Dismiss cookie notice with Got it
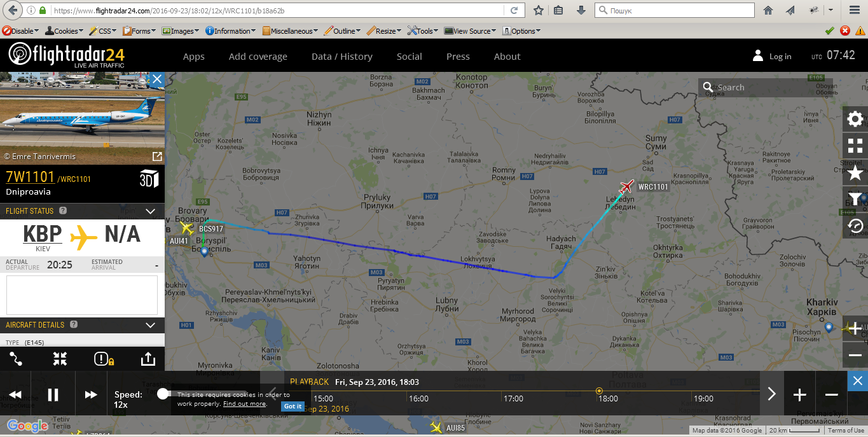Screen dimensions: 868x437 coord(293,406)
